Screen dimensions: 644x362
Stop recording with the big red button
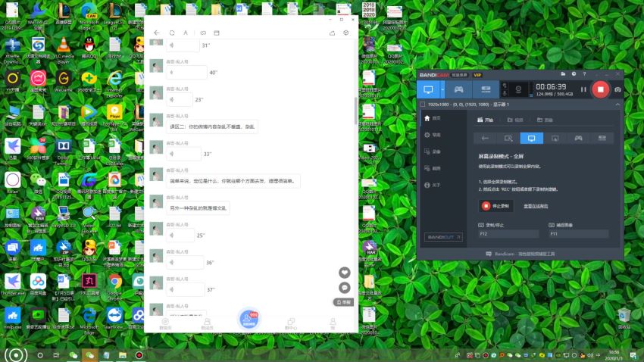601,89
